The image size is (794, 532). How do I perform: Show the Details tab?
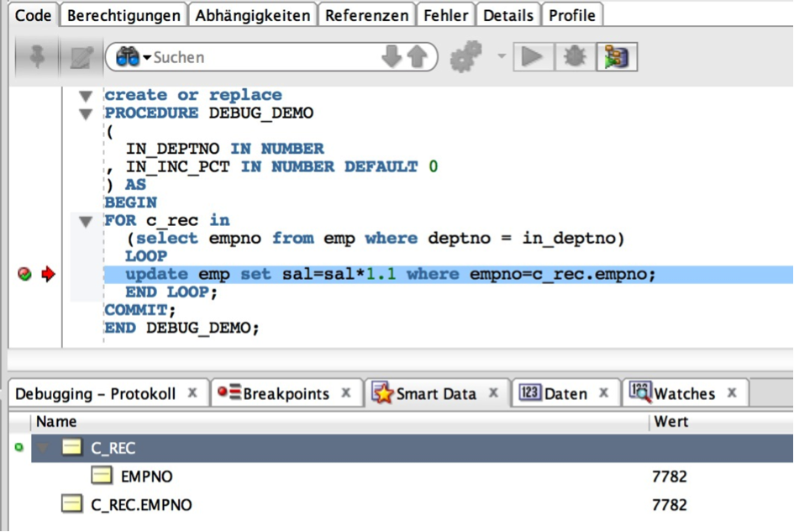point(508,15)
